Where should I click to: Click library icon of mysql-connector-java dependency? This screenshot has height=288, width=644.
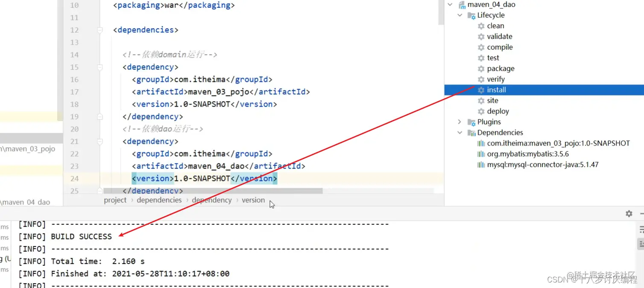481,165
